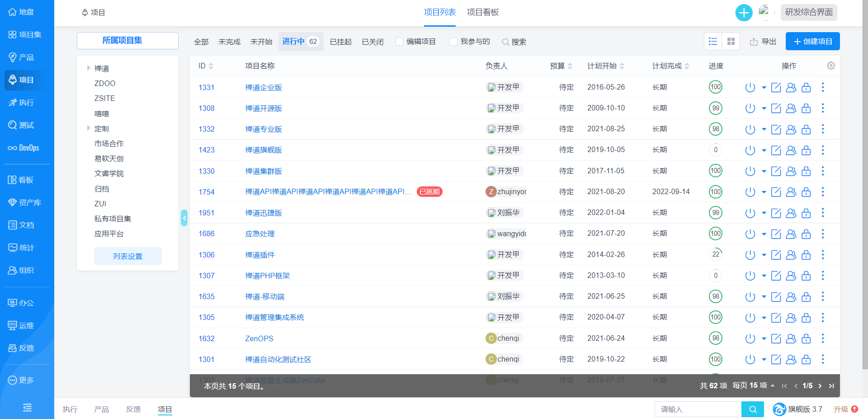Screen dimensions: 868x419
Task: Open more actions menu for 禅道集群版
Action: pyautogui.click(x=823, y=171)
